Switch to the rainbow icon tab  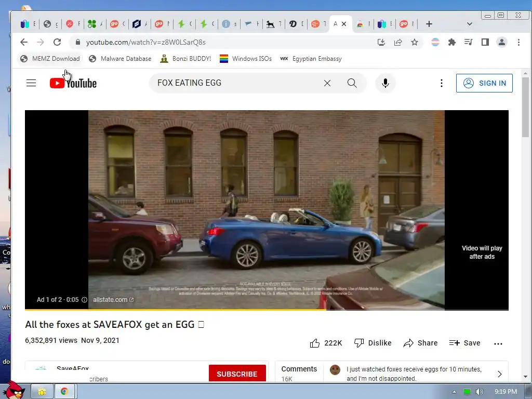[x=363, y=24]
